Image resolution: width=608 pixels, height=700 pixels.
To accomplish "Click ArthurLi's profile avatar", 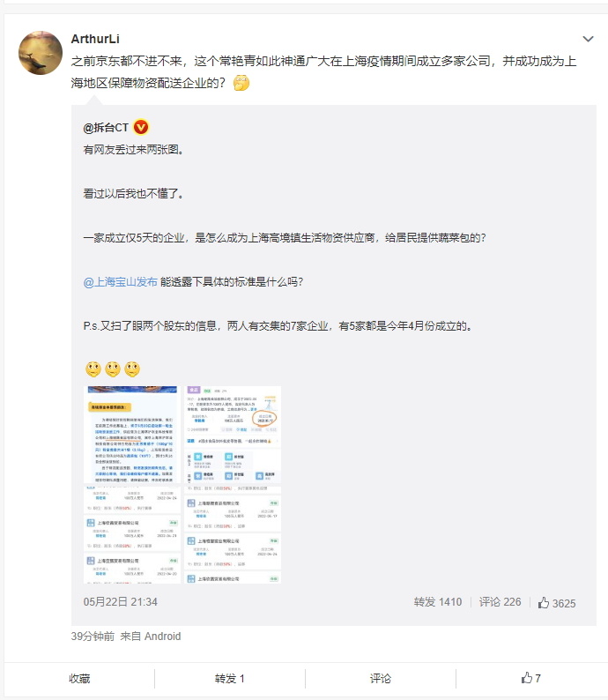I will (x=41, y=53).
